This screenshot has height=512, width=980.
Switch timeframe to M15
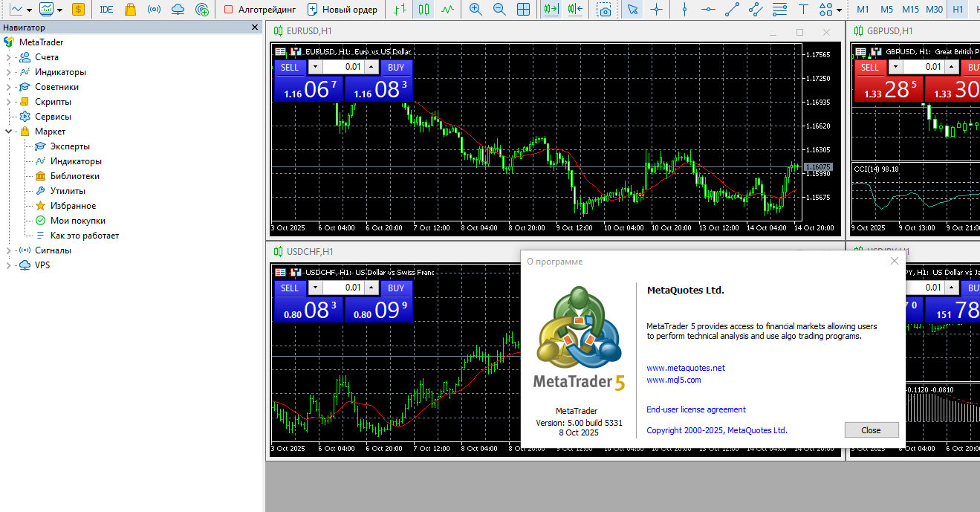910,10
